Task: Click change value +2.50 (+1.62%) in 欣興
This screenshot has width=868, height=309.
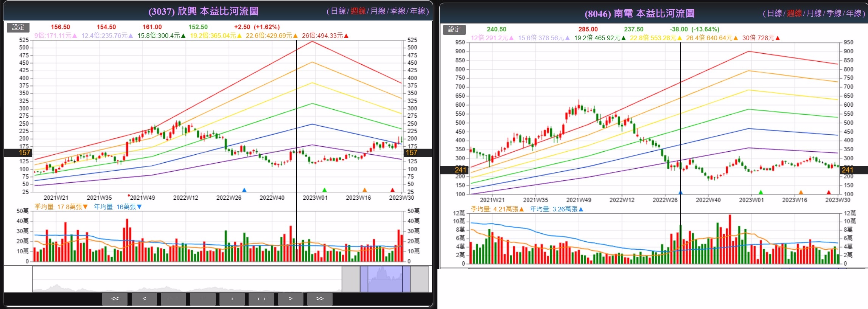Action: click(x=257, y=27)
